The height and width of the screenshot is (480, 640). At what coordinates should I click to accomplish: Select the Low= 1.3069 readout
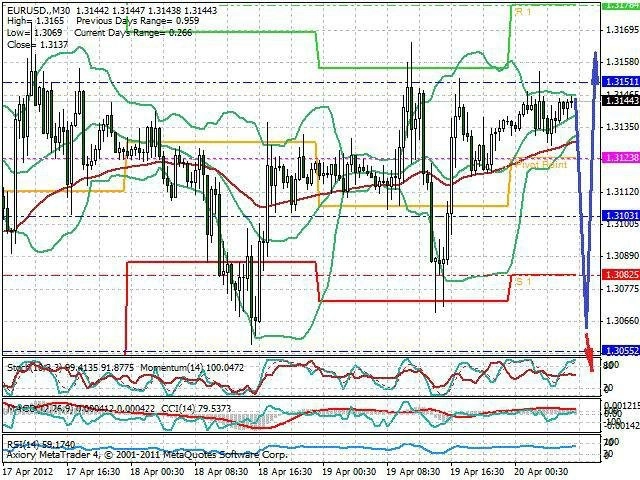(x=34, y=32)
